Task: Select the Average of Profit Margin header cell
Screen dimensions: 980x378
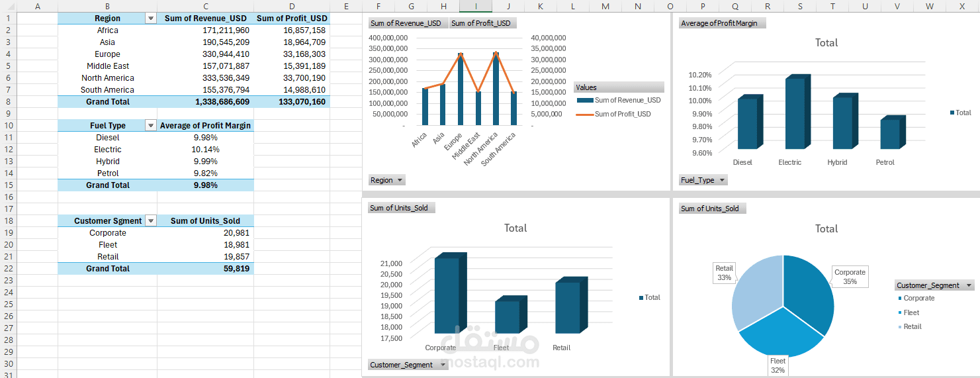Action: (206, 126)
